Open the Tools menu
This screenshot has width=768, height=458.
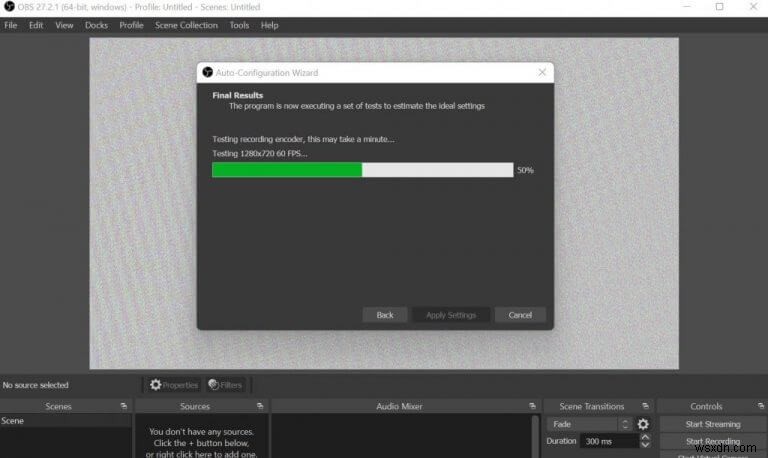[239, 25]
